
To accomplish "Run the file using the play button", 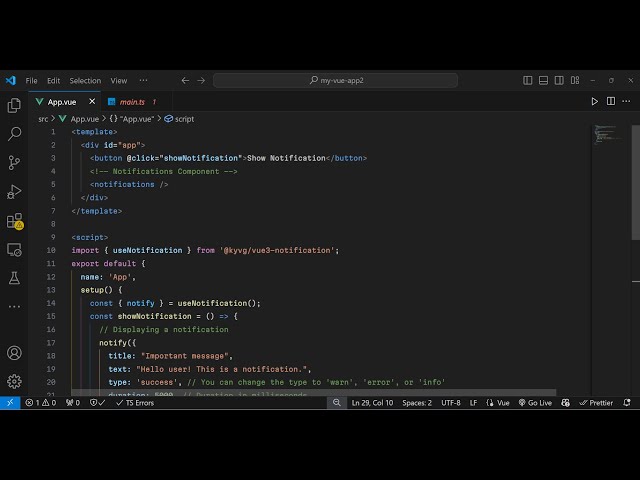I will [x=595, y=101].
